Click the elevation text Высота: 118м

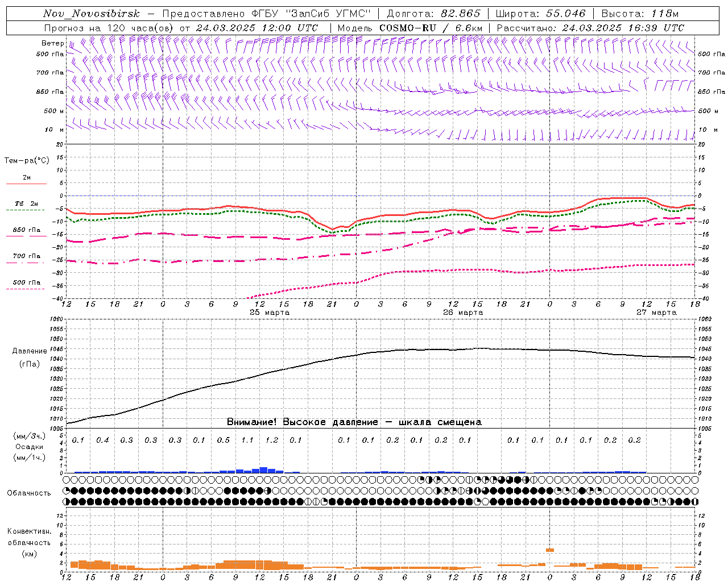pyautogui.click(x=640, y=14)
